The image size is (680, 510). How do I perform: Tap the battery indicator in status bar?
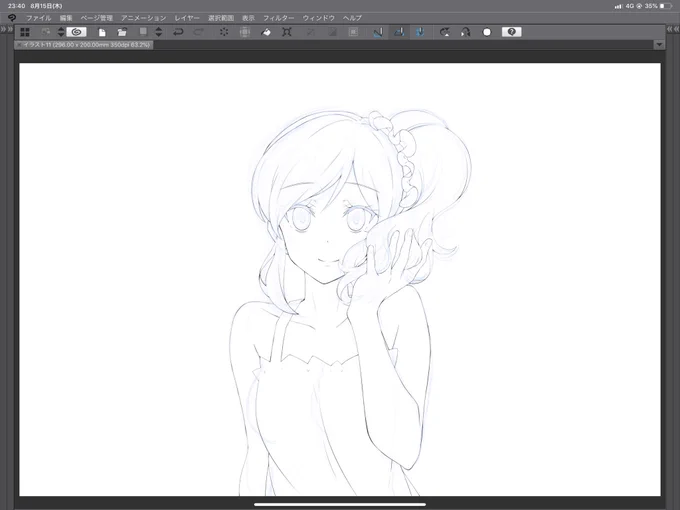[x=666, y=6]
